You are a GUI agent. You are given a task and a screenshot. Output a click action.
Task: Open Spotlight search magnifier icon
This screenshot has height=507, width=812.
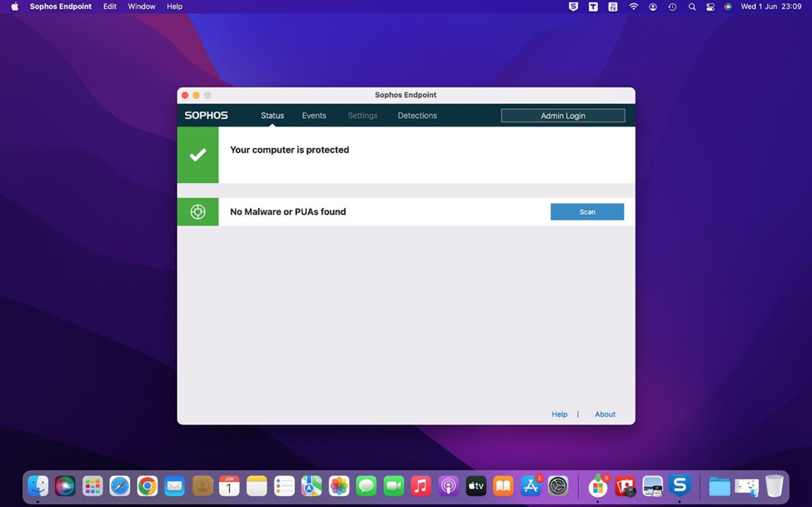692,7
